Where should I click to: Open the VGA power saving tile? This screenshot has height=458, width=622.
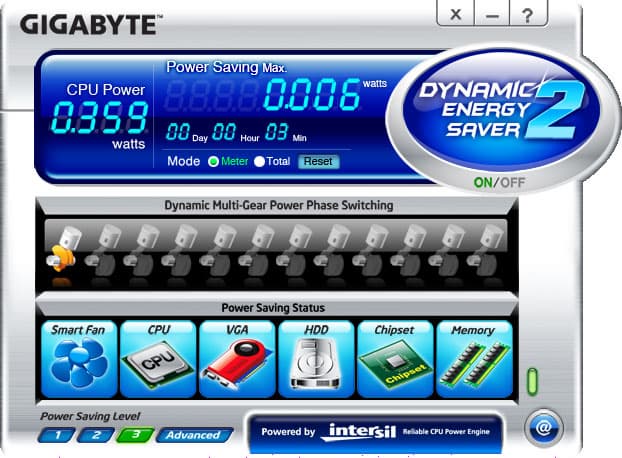click(x=237, y=359)
